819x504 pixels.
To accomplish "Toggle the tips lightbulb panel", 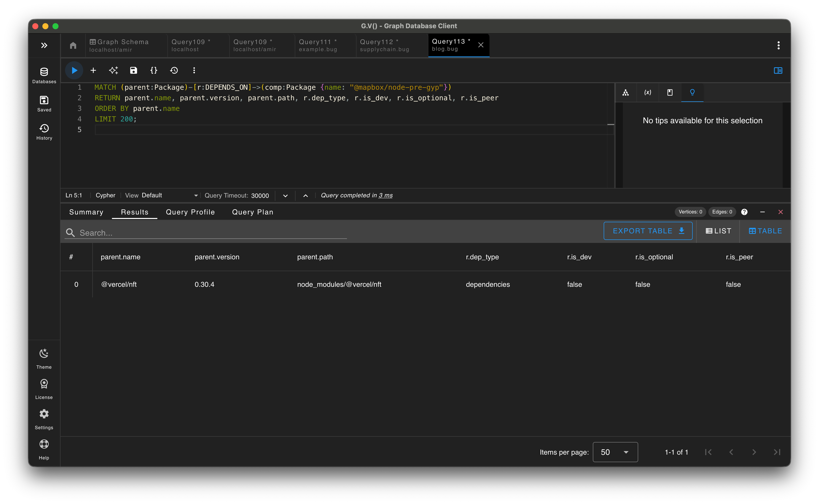I will (692, 92).
